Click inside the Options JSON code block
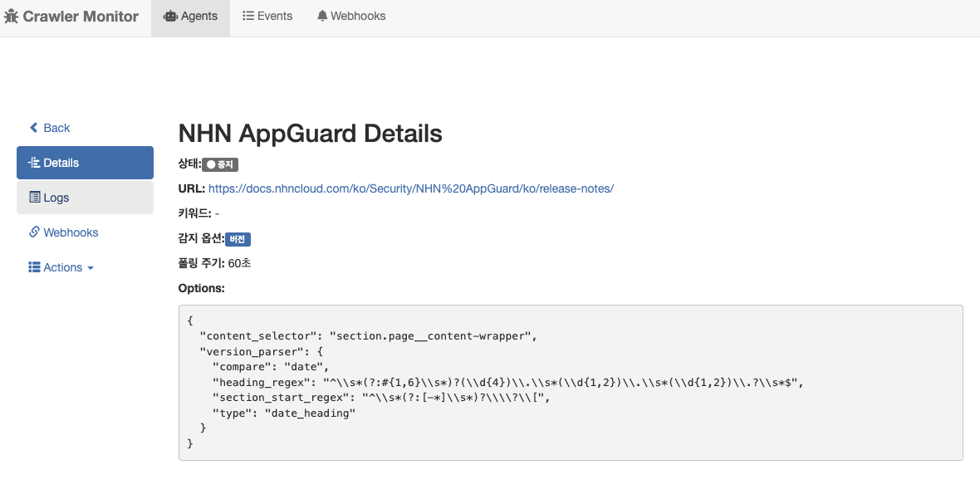 [571, 382]
